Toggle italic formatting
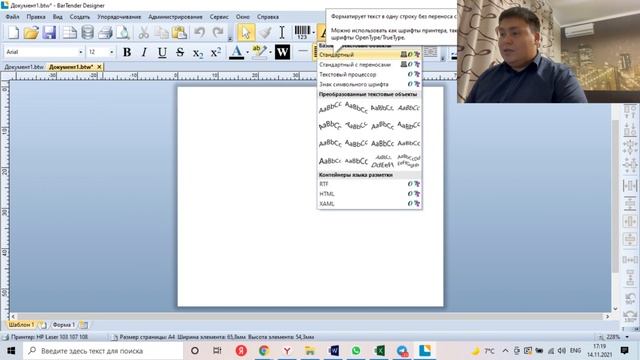Screen dimensions: 640x360 pyautogui.click(x=144, y=52)
